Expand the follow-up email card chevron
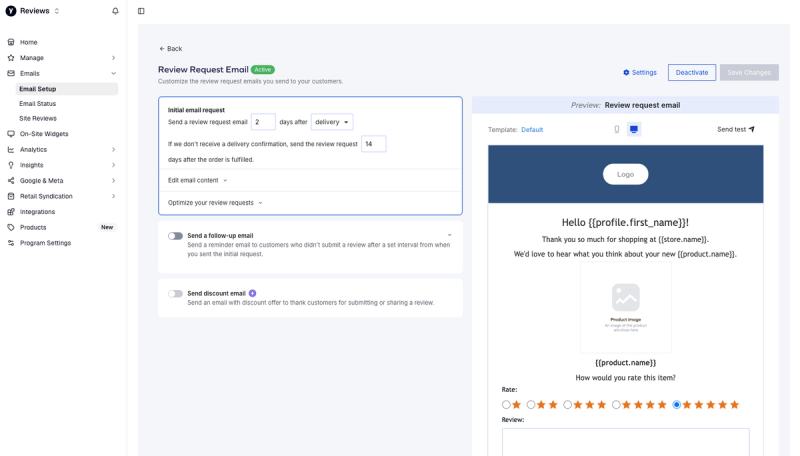 click(449, 235)
